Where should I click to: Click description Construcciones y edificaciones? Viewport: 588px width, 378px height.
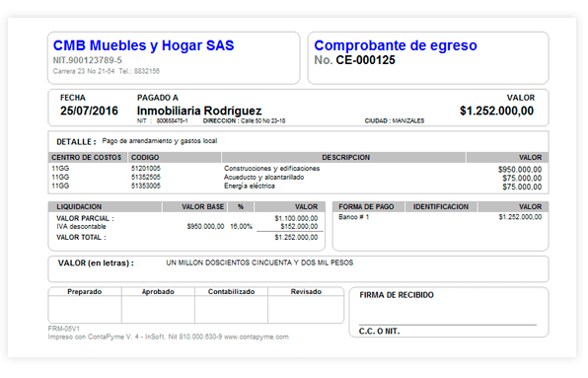point(272,169)
